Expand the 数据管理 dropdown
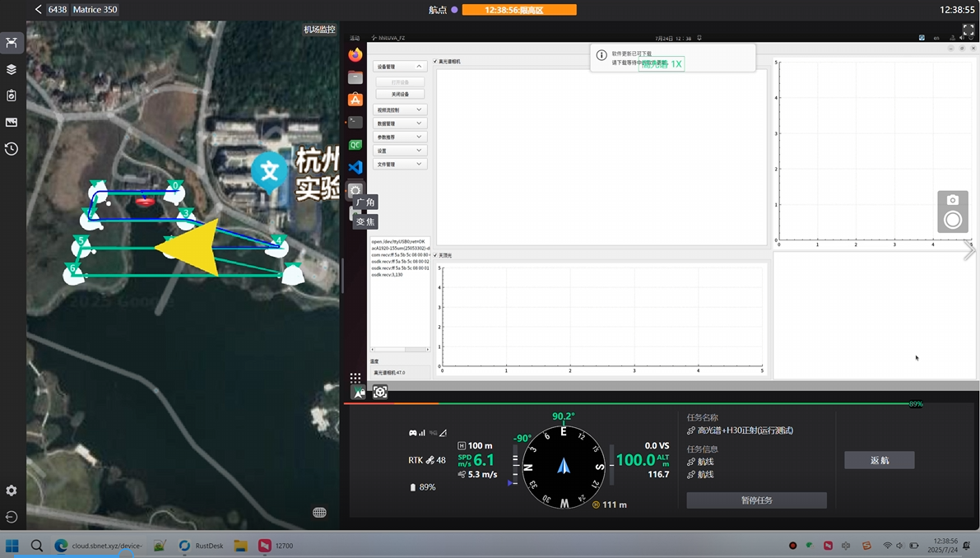 [399, 123]
